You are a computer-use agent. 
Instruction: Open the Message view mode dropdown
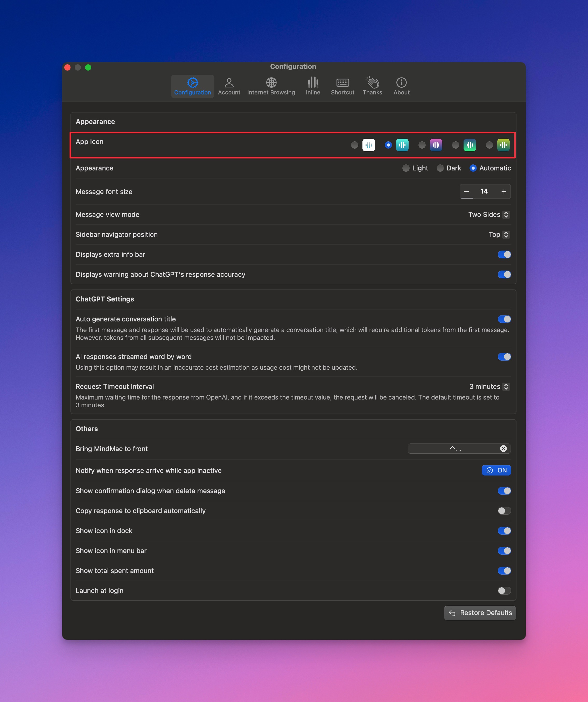click(488, 215)
